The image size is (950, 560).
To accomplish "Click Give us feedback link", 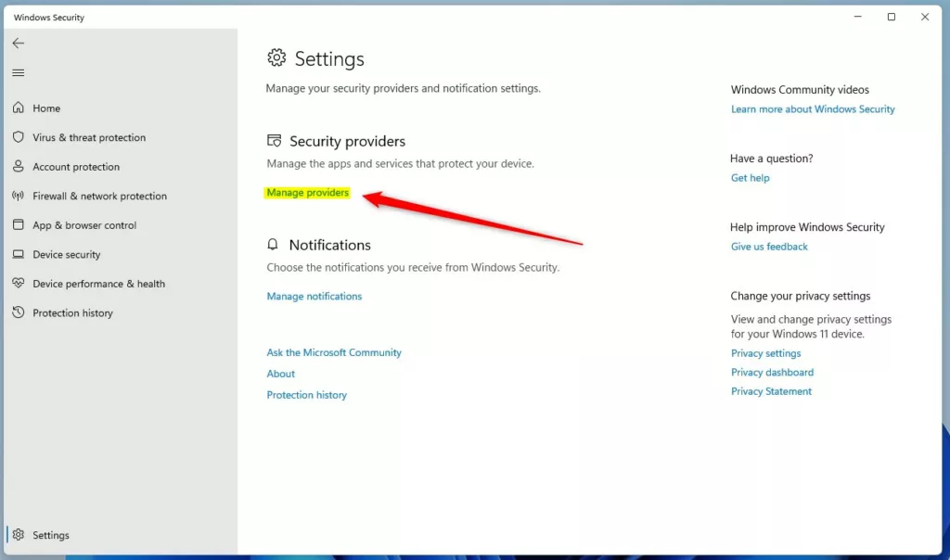I will 769,247.
